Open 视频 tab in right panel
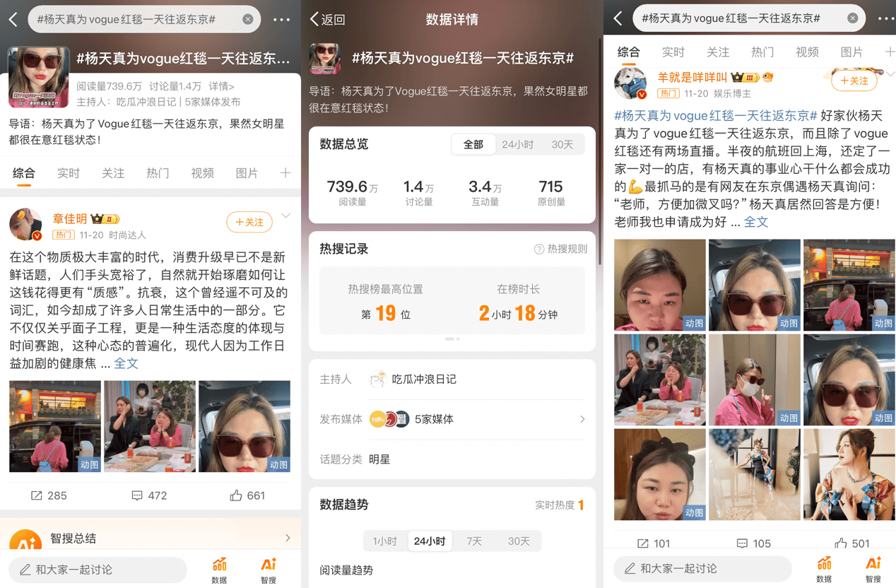 coord(807,52)
